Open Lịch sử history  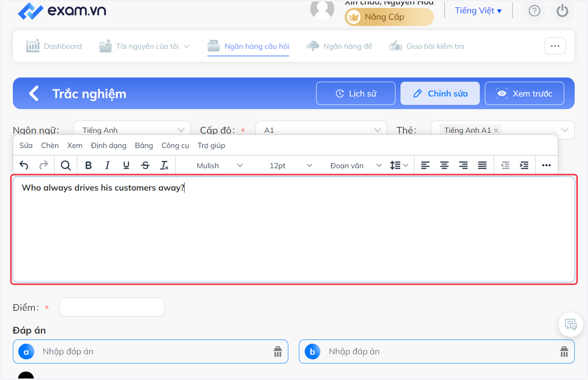click(356, 93)
